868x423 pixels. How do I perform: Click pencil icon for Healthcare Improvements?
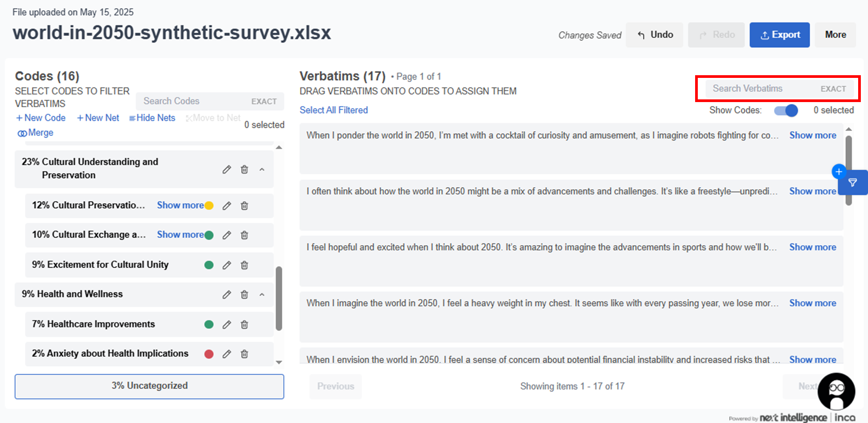point(227,325)
